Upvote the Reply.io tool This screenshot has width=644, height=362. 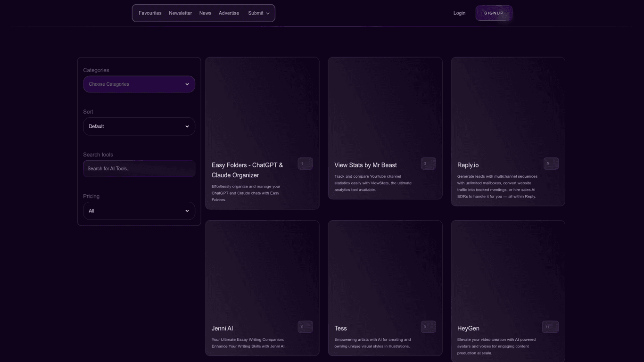[551, 164]
